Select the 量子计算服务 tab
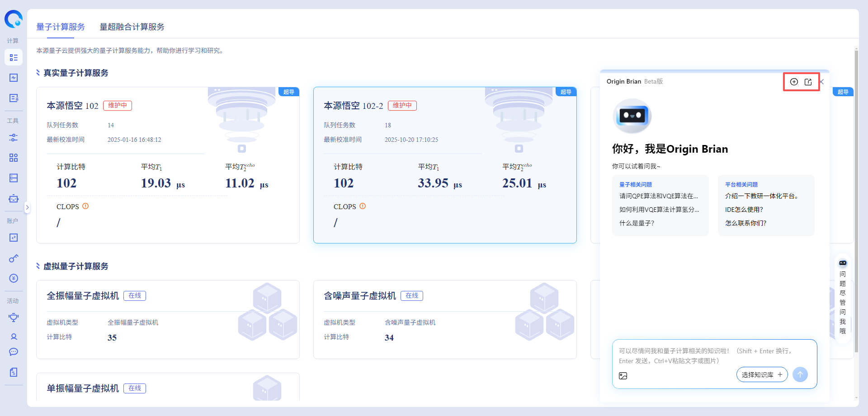Screen dimensions: 868x416 61,27
